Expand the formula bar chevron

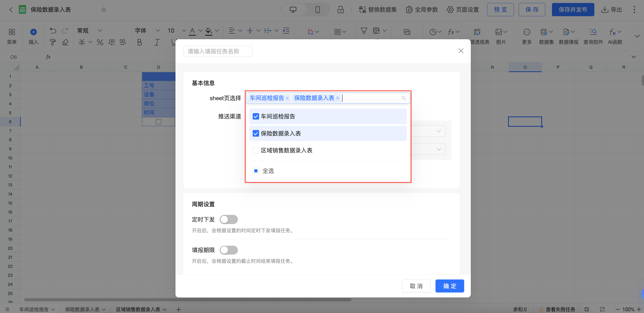tap(634, 57)
